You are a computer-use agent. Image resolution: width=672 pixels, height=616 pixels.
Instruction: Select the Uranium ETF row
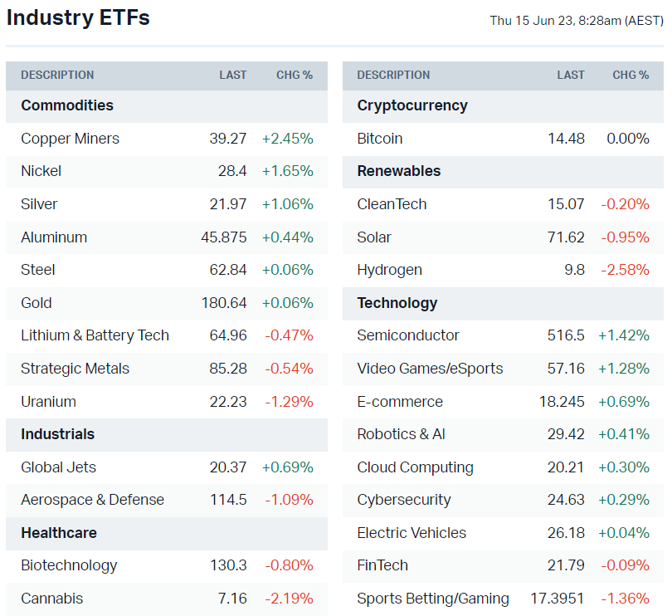pyautogui.click(x=48, y=402)
